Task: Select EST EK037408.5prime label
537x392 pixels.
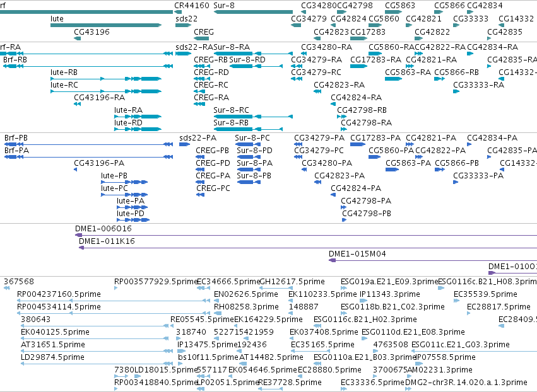Action: [x=324, y=332]
